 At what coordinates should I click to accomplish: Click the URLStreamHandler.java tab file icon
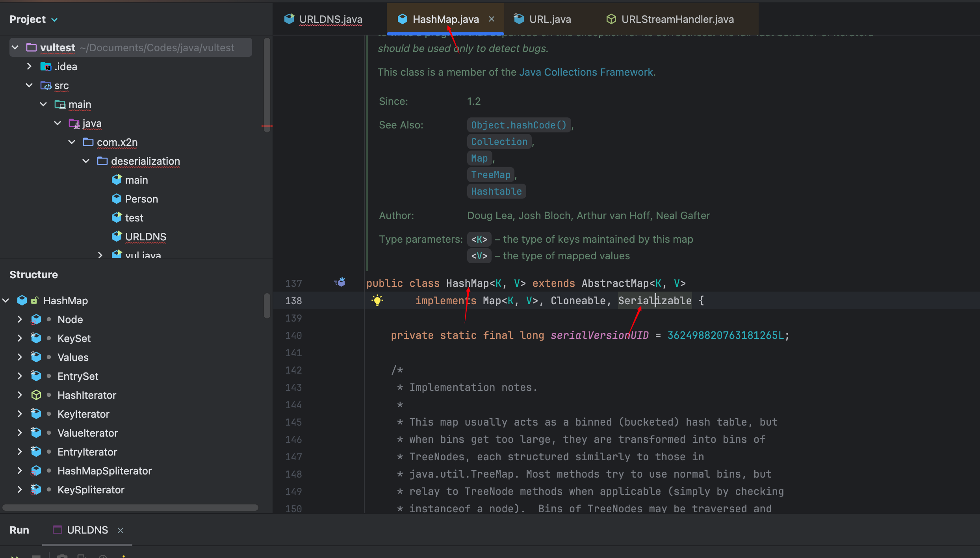pos(611,19)
